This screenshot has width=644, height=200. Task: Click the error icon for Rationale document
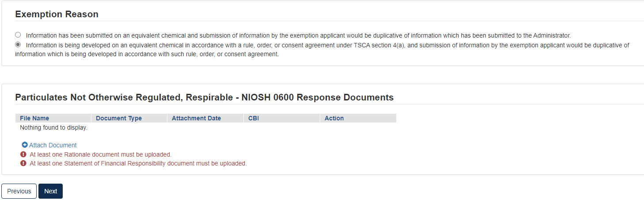(x=23, y=154)
